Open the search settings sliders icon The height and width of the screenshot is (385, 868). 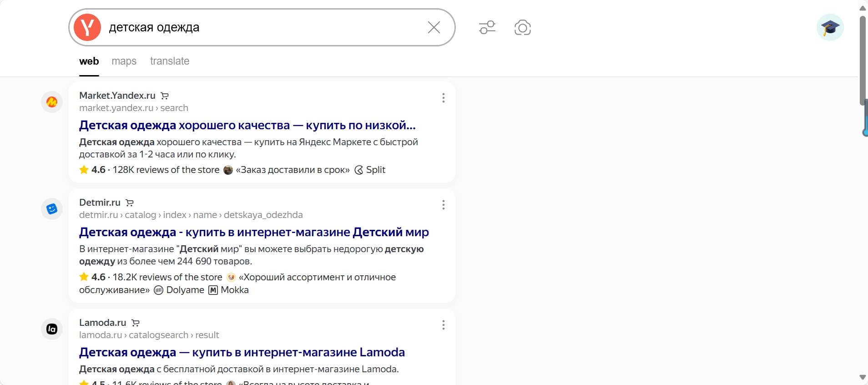487,27
